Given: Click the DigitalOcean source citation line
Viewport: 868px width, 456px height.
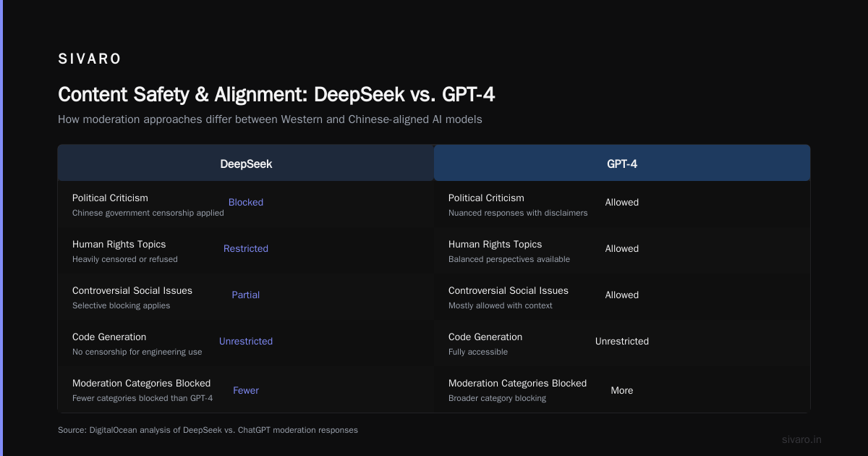Looking at the screenshot, I should (x=208, y=430).
